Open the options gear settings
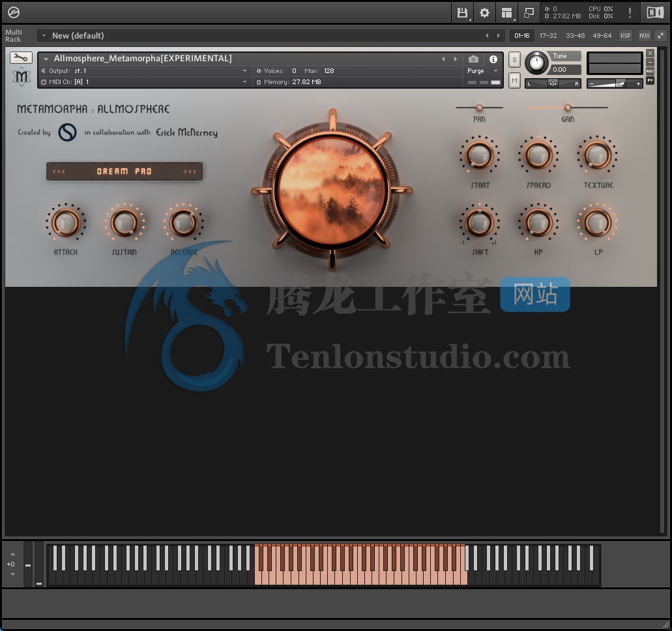Viewport: 672px width, 631px height. click(484, 12)
